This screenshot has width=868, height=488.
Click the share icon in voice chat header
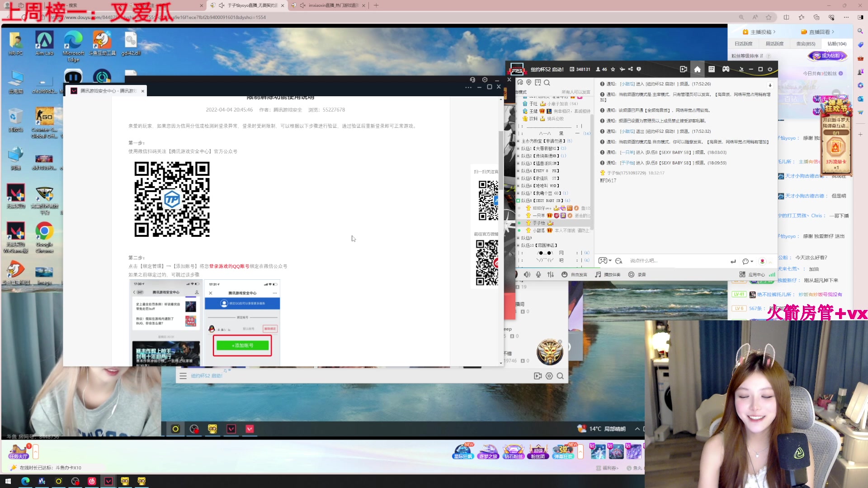click(x=631, y=69)
